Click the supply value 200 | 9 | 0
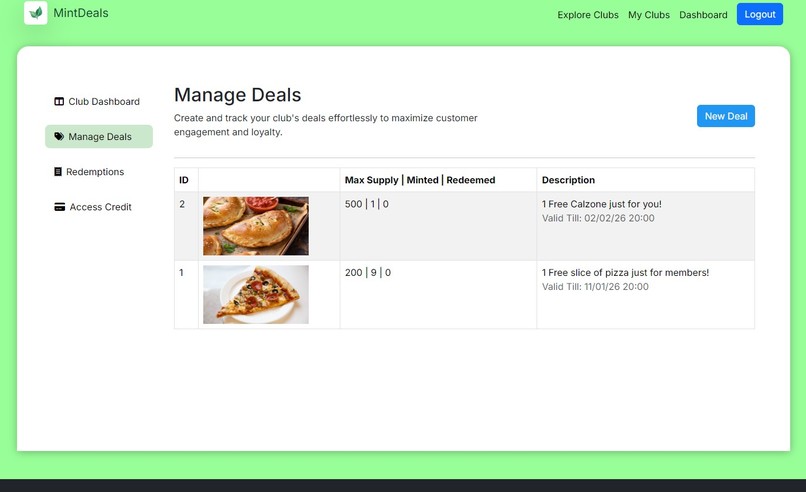 (368, 272)
